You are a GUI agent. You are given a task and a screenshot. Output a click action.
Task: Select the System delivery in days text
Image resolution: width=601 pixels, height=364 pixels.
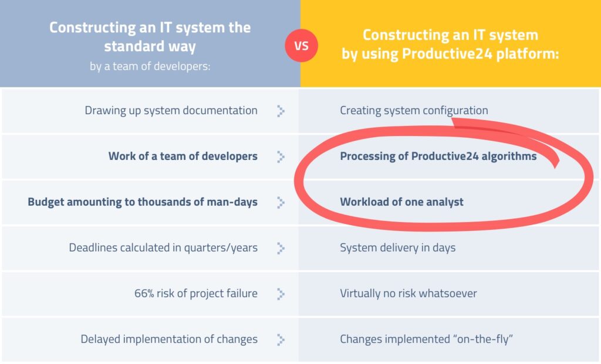397,248
